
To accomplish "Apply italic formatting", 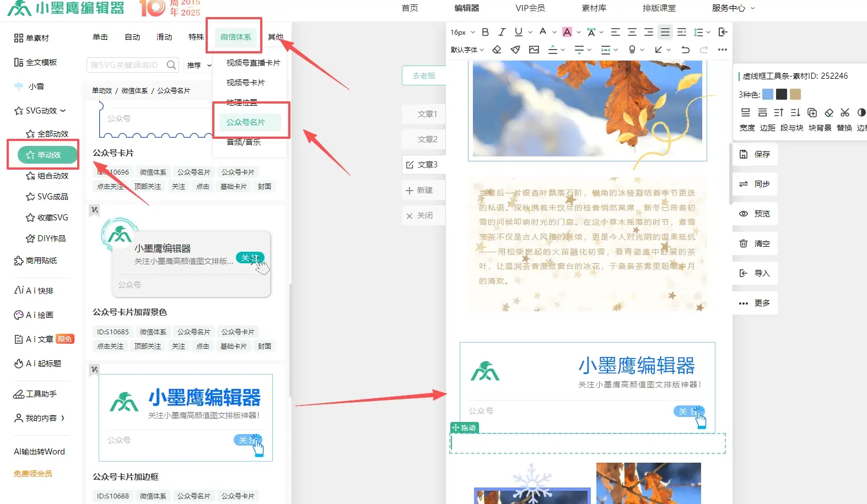I will click(502, 32).
